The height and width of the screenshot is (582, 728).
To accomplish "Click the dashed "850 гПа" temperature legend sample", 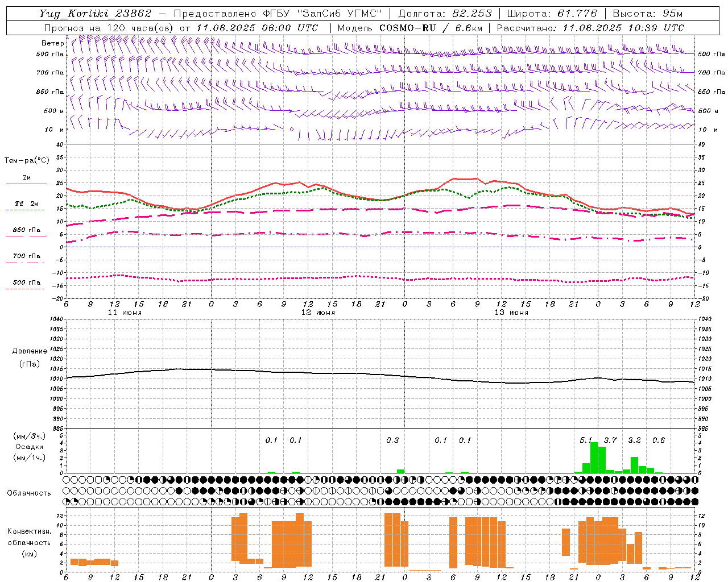I will (25, 236).
